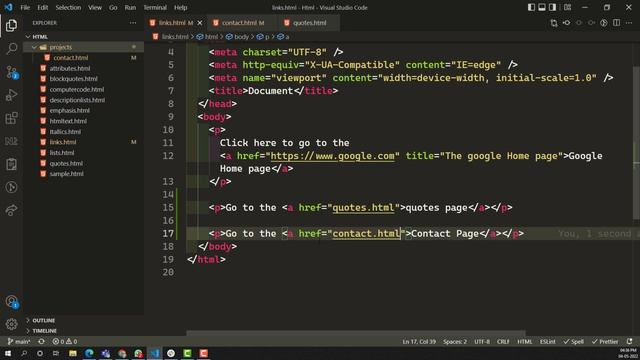Click the quotes.html href link on line 15
Viewport: 640px width, 360px height.
(x=363, y=208)
